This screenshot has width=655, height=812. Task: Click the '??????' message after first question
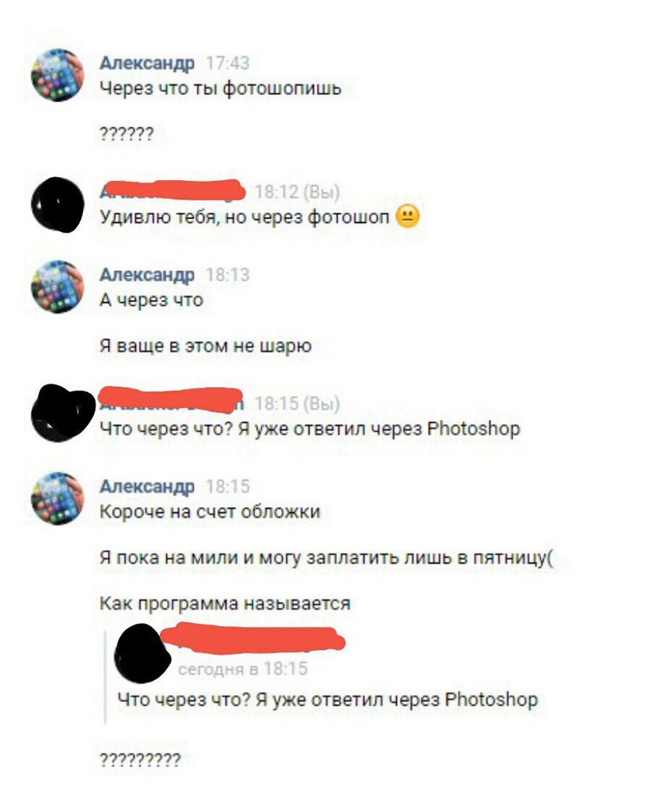(127, 134)
